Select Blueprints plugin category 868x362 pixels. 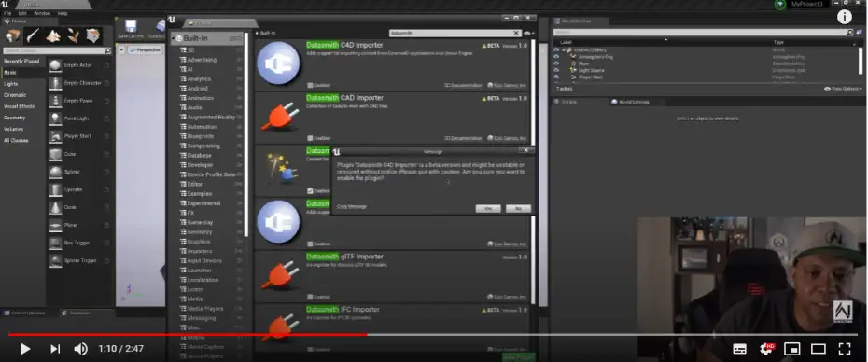201,136
